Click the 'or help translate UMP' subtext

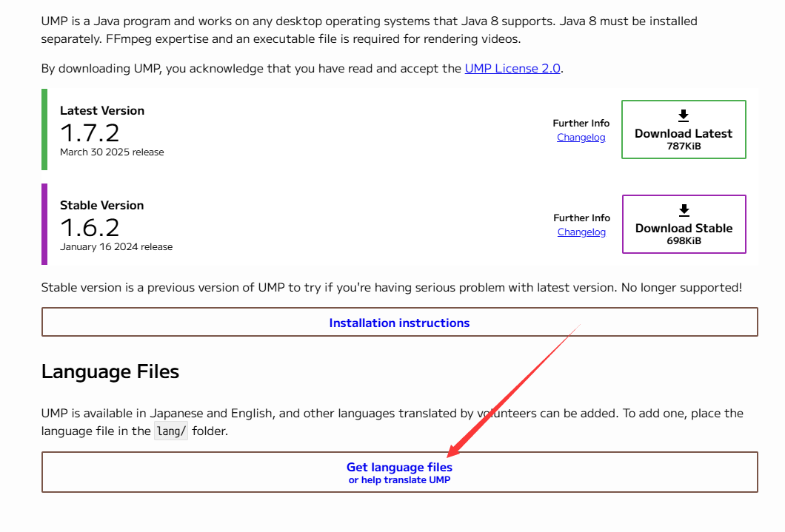399,480
